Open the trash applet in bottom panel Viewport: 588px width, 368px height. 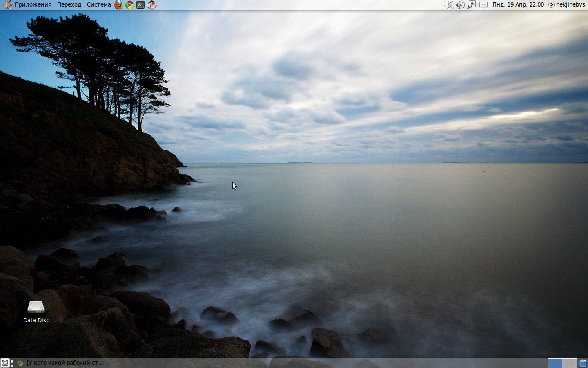pos(583,363)
